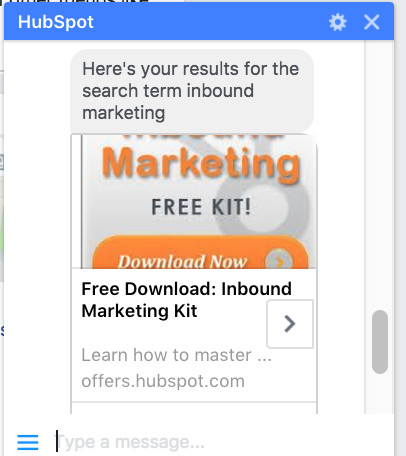Click the arrow circle icon on Download Now
The image size is (406, 456).
[279, 260]
